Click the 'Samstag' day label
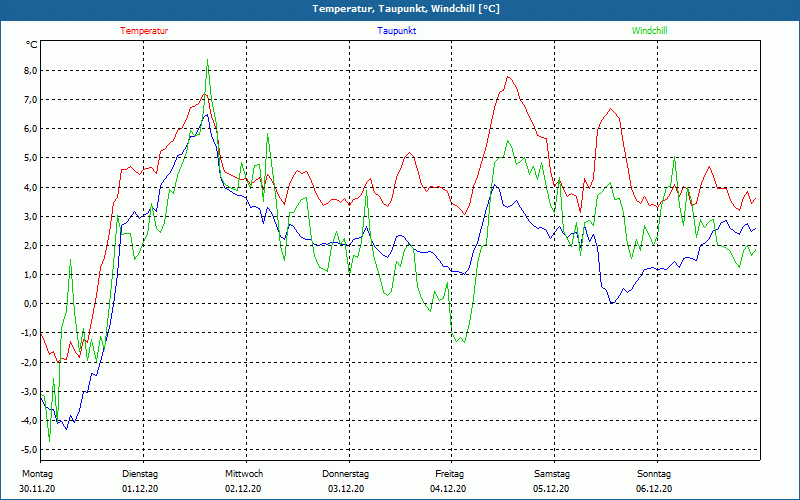This screenshot has height=500, width=800. click(x=552, y=474)
